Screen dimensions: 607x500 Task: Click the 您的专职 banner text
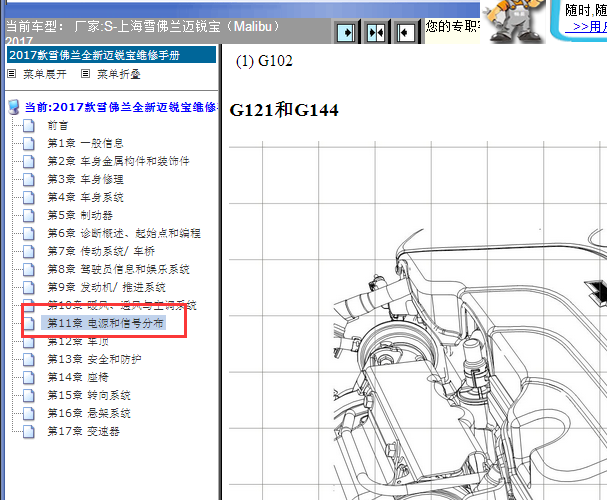tap(453, 26)
